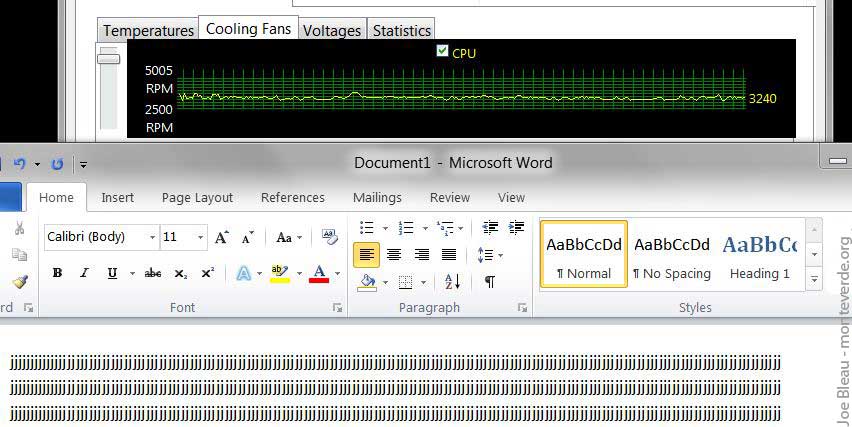
Task: Apply red font color
Action: (320, 273)
